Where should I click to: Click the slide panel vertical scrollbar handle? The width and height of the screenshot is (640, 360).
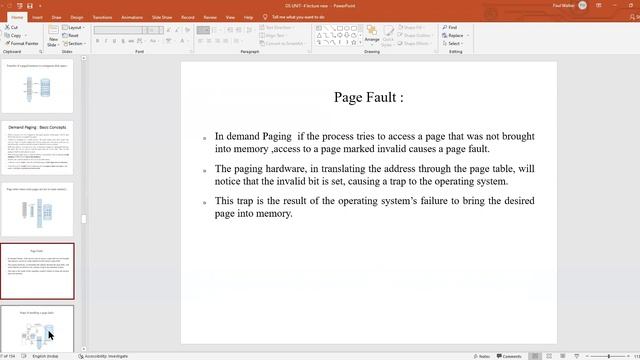84,219
